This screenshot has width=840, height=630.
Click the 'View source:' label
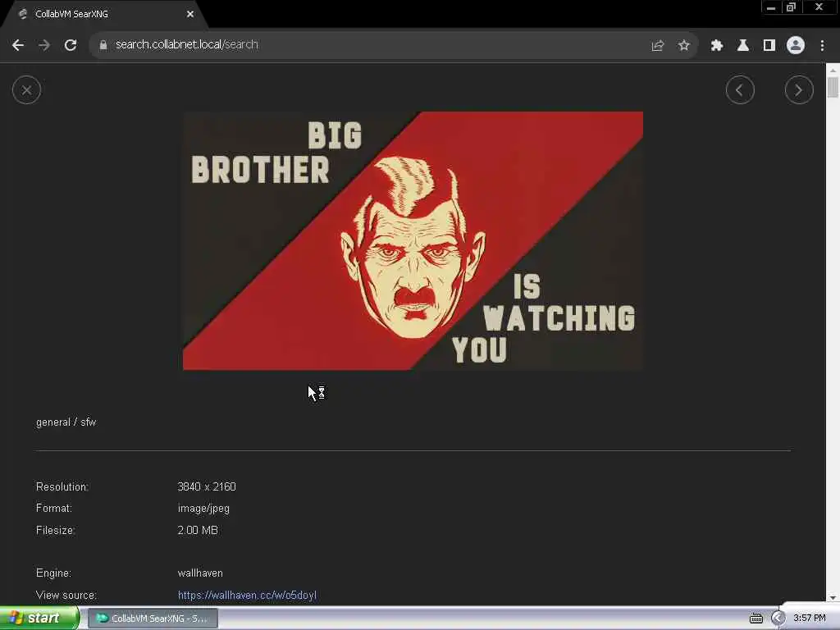[x=66, y=596]
